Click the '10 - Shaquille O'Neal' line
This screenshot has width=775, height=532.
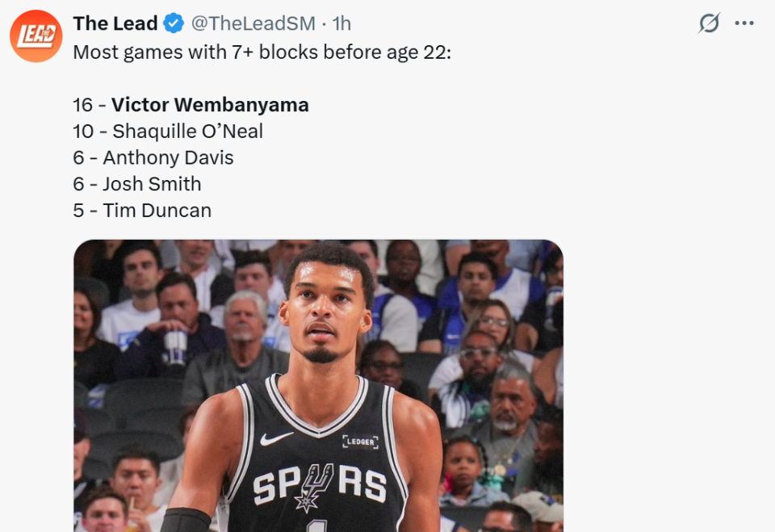168,132
